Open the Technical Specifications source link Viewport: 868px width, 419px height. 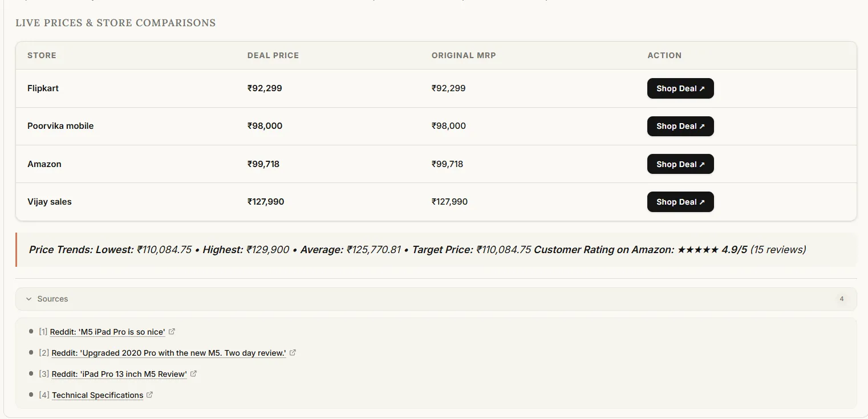pos(98,395)
